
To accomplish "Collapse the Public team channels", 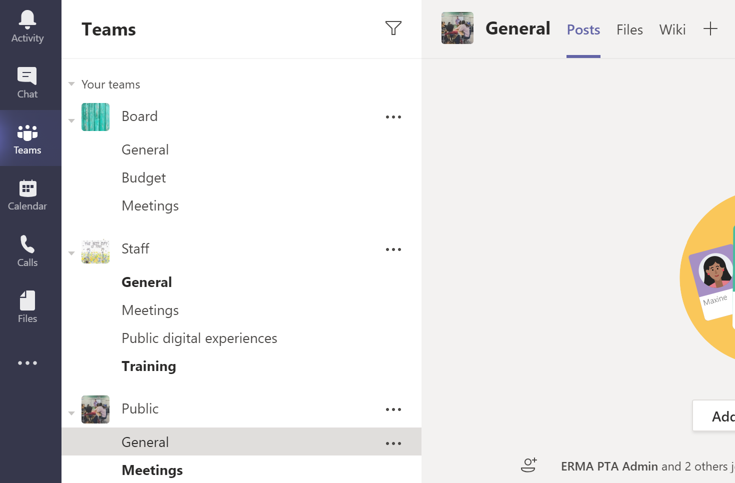I will pos(72,413).
